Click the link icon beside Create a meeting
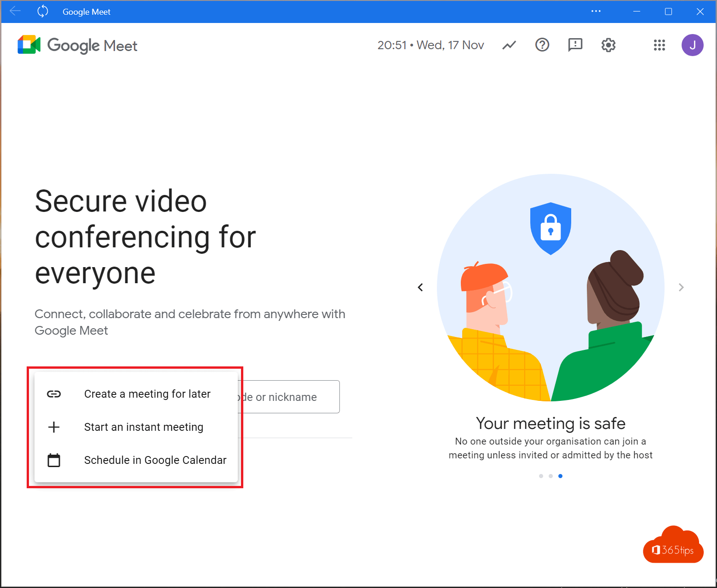 [x=54, y=394]
